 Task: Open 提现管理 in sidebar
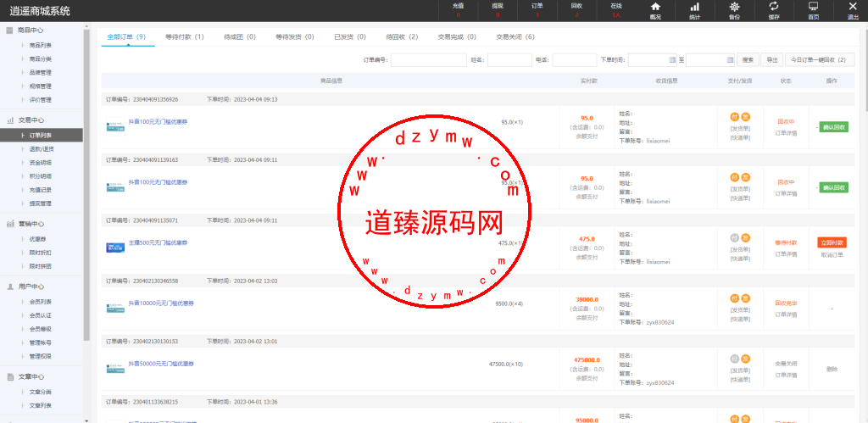(42, 203)
